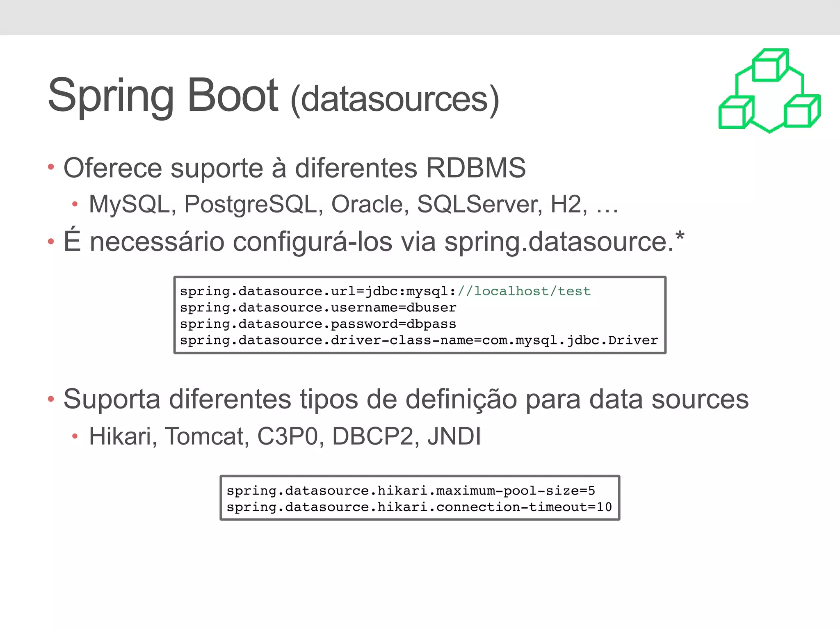Select the hikari.connection-timeout=10 code line
The height and width of the screenshot is (630, 840).
(x=419, y=507)
